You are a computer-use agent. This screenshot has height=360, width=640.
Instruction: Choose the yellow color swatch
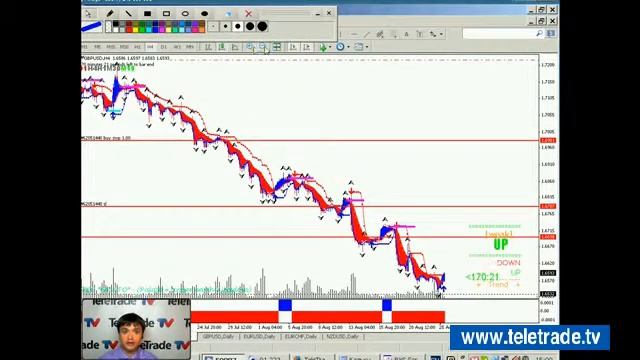click(x=136, y=30)
